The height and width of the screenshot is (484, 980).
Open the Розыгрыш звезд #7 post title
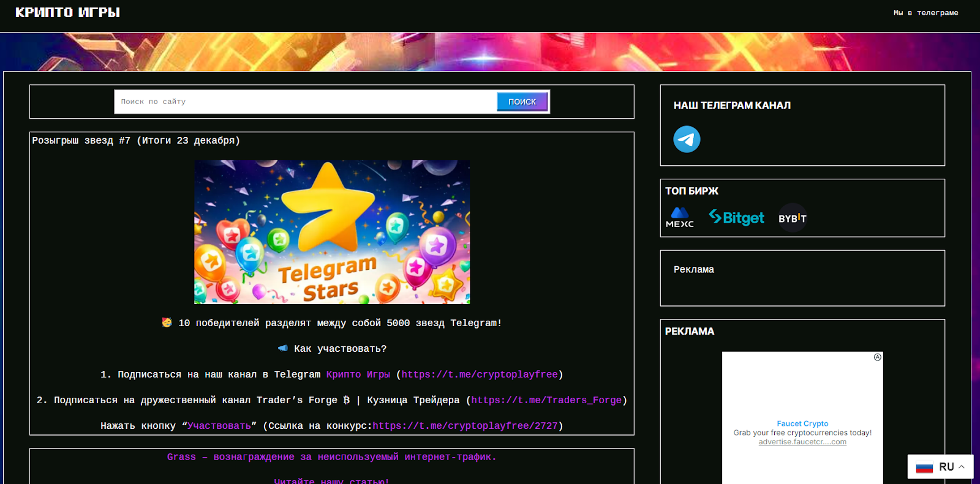(x=136, y=141)
